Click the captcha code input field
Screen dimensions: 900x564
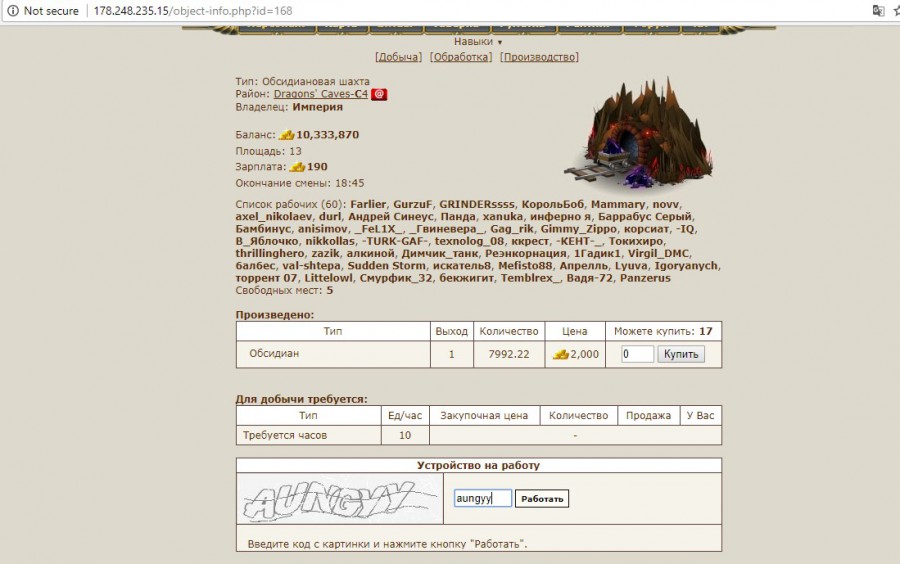(x=482, y=498)
